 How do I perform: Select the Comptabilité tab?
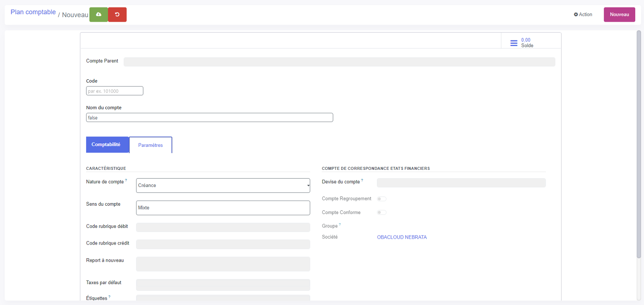107,145
